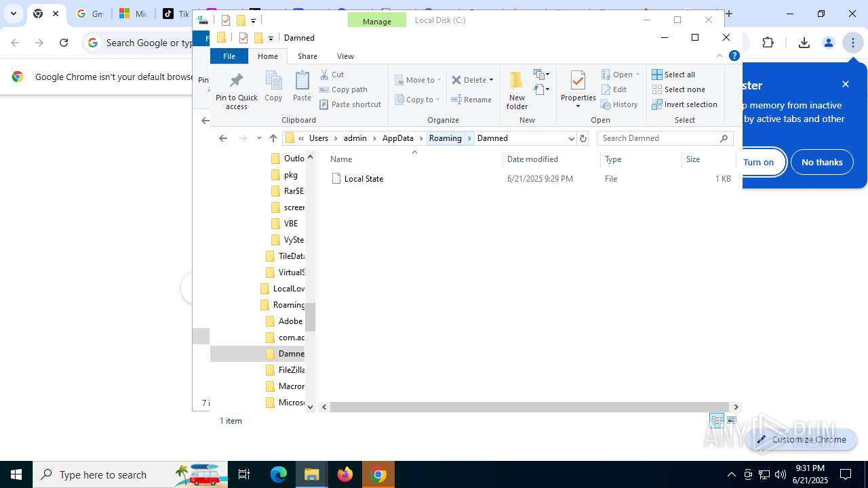
Task: Expand the Open button dropdown
Action: coord(637,75)
